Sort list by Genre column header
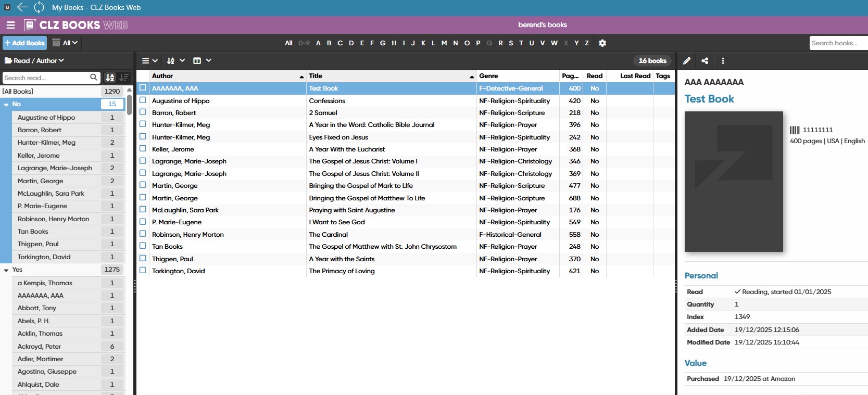 click(x=488, y=76)
